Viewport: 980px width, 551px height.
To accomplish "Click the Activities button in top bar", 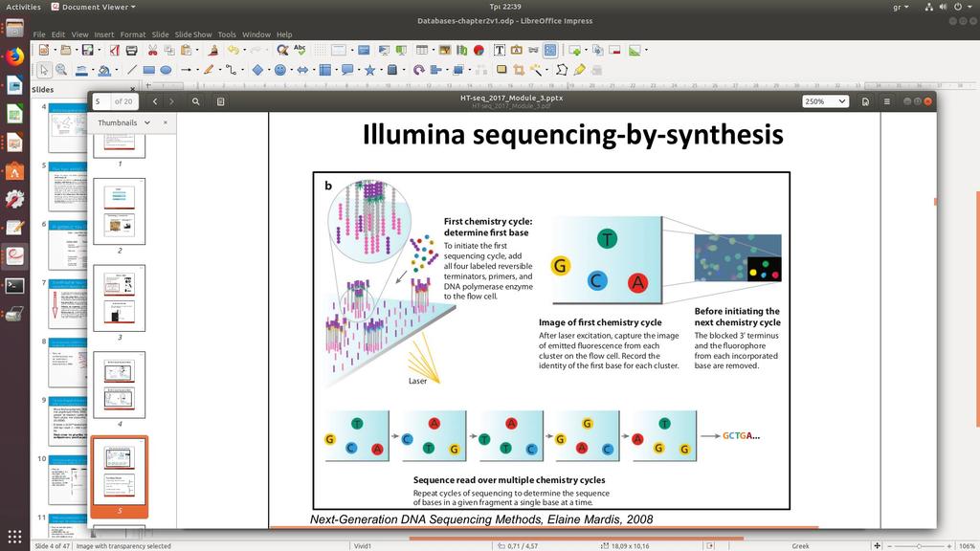I will pyautogui.click(x=23, y=7).
